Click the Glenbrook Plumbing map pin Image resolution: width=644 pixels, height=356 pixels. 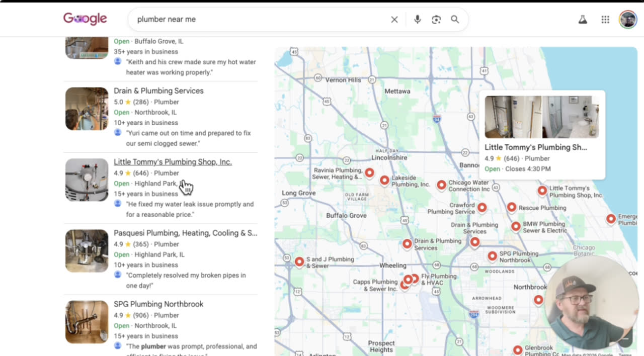[517, 350]
